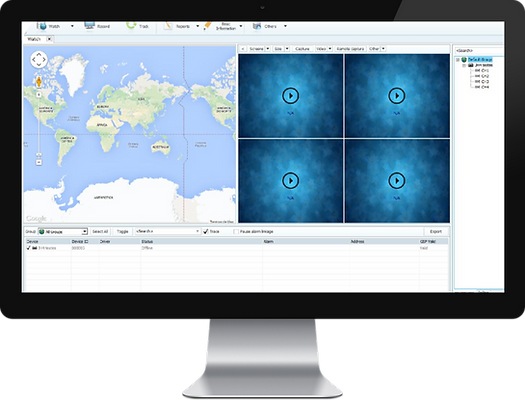
Task: Click the map zoom slider handle
Action: tap(39, 155)
